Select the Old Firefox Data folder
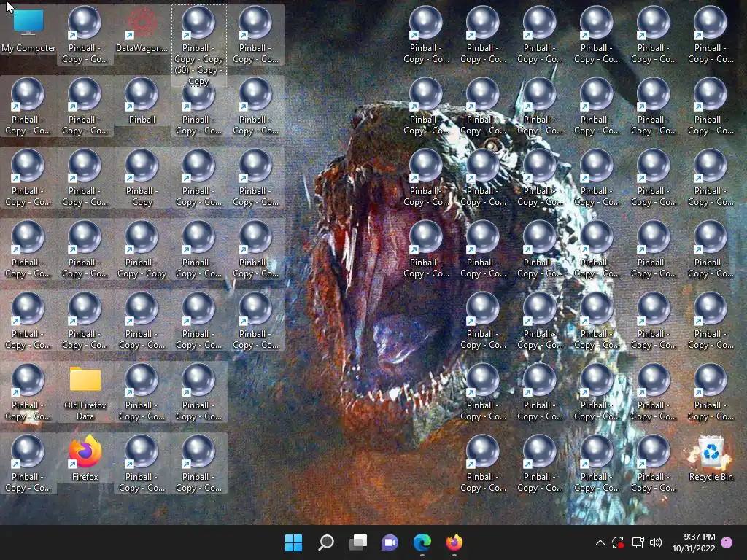This screenshot has height=560, width=747. [x=85, y=393]
